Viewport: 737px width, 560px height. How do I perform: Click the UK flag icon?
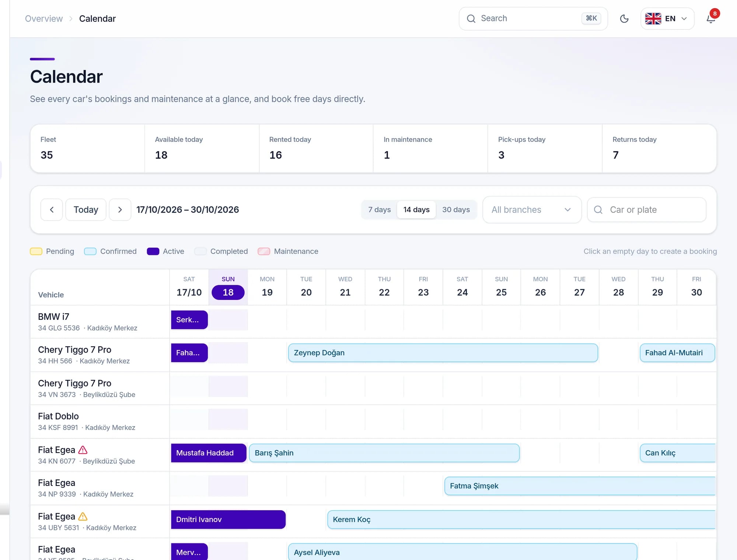[653, 19]
